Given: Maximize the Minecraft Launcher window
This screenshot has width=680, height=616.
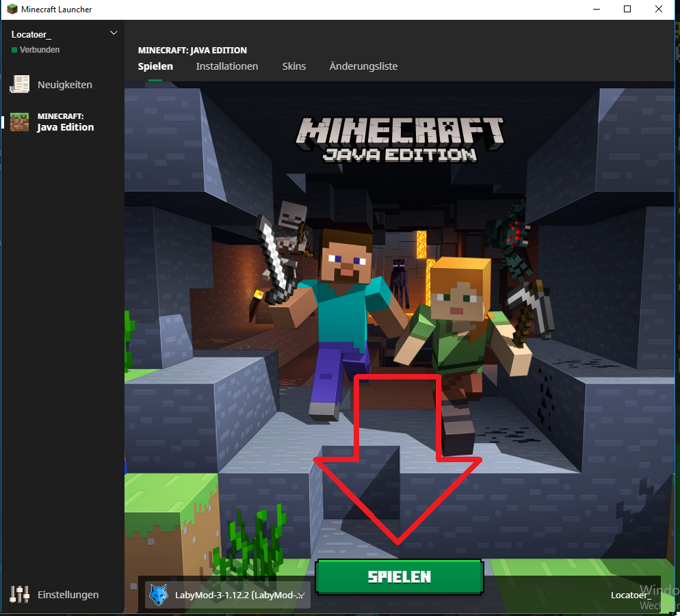Looking at the screenshot, I should [x=627, y=9].
